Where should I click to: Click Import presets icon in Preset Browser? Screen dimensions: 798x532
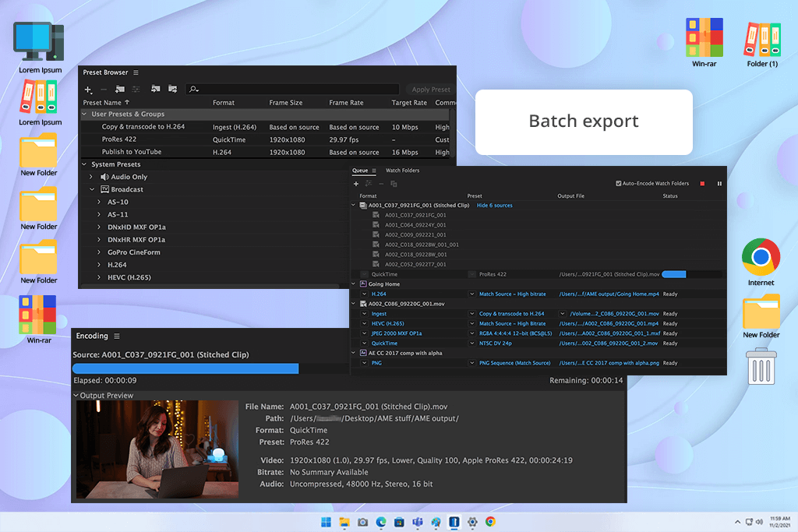[156, 89]
